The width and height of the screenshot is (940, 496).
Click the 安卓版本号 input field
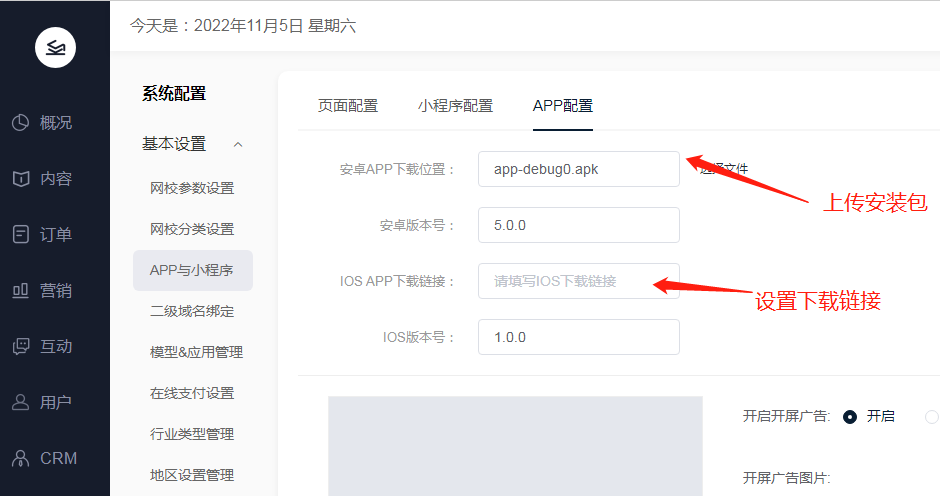pyautogui.click(x=578, y=225)
